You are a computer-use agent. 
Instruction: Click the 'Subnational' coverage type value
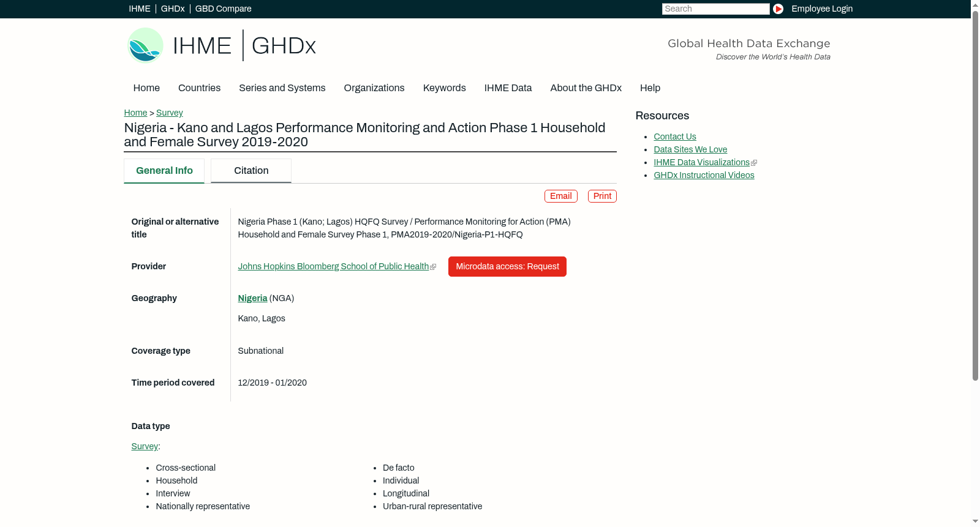click(260, 351)
